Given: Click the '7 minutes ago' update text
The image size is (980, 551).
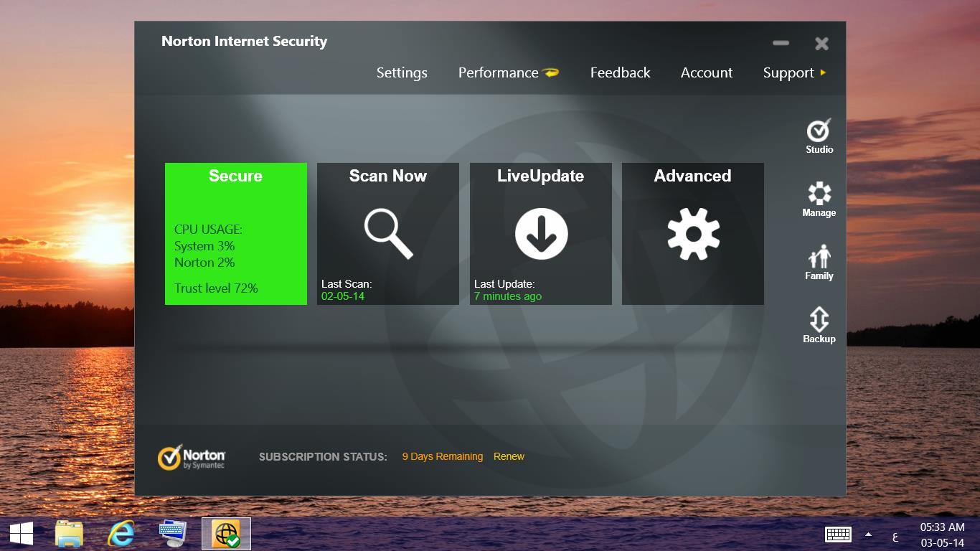Looking at the screenshot, I should click(508, 296).
